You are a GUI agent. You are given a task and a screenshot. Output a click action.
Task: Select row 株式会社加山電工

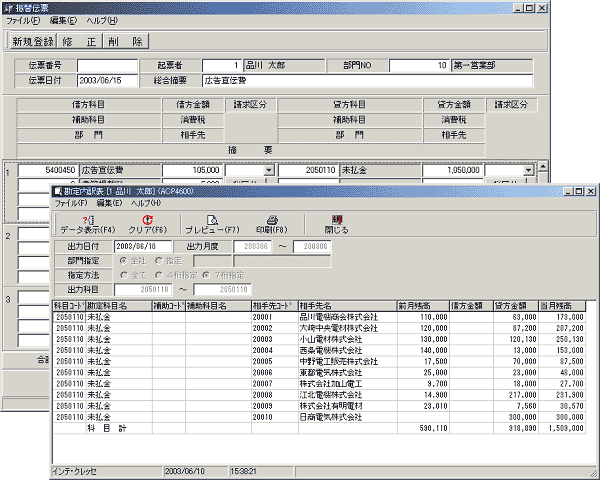coord(319,384)
